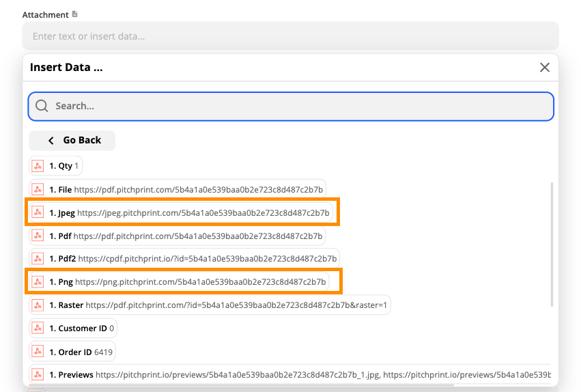Click the vertical scrollbar of the data list

point(552,244)
